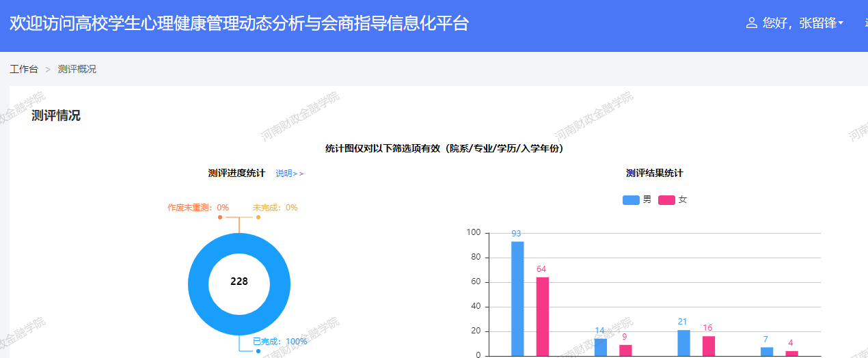
Task: Click the 未完成：0% label
Action: pos(275,208)
